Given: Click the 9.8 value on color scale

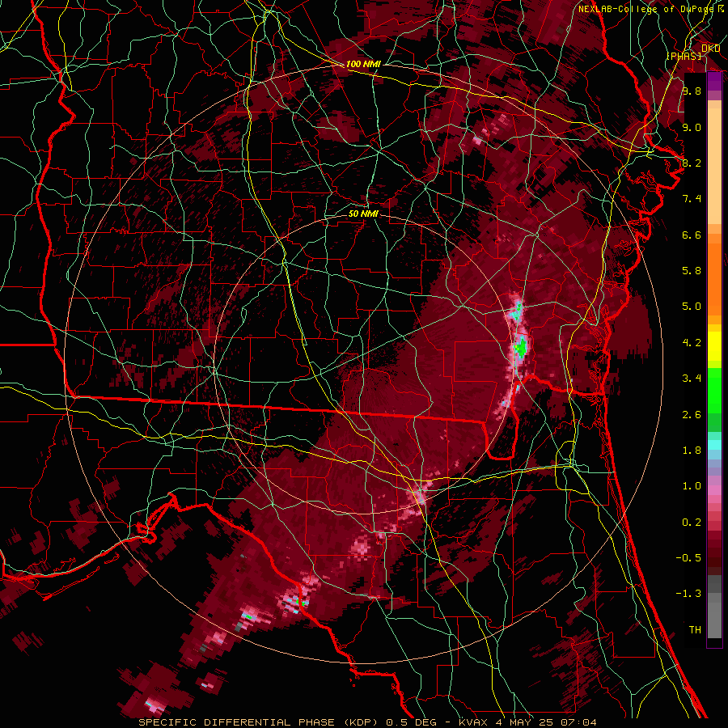Looking at the screenshot, I should [692, 91].
